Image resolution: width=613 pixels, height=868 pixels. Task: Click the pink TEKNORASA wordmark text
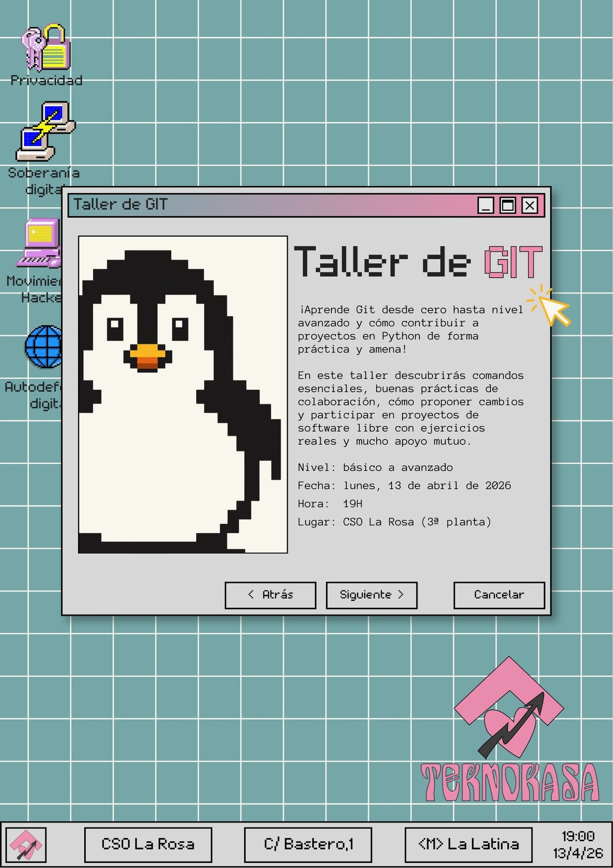tap(509, 782)
